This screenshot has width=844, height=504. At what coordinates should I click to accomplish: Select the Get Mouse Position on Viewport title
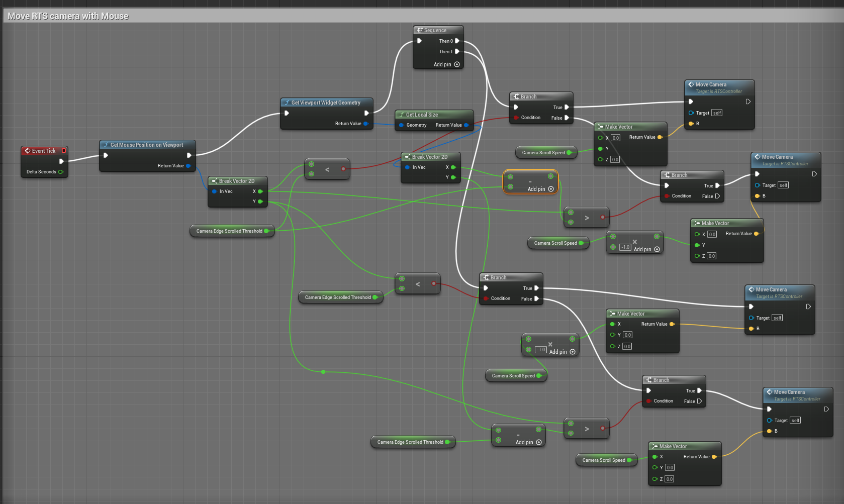click(x=147, y=145)
